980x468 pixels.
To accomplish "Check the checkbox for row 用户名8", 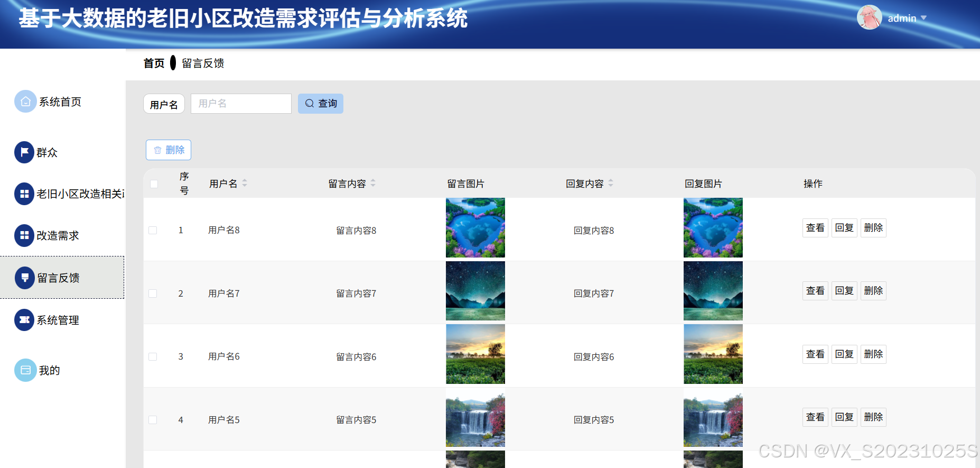I will 153,230.
